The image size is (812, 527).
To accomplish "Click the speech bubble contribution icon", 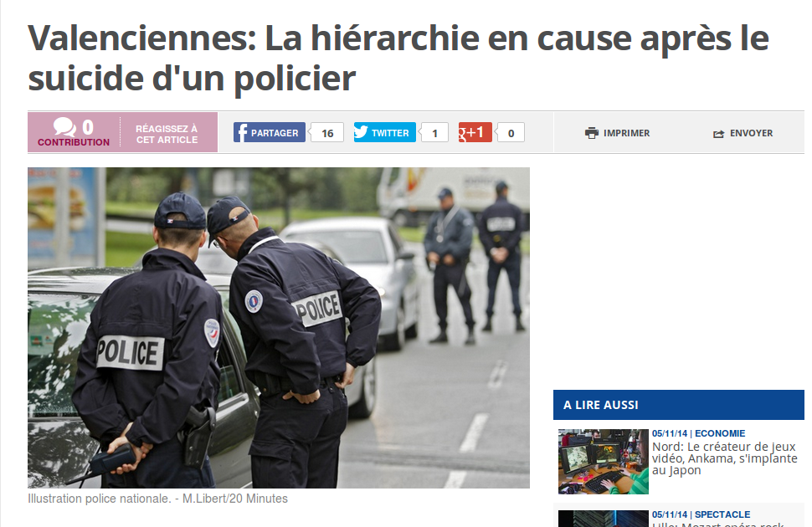I will coord(64,127).
